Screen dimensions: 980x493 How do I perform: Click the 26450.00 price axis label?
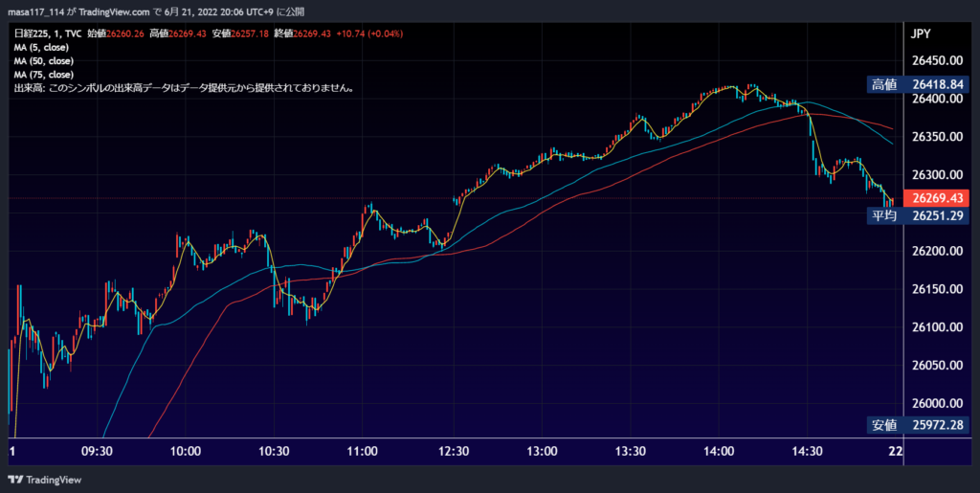pyautogui.click(x=936, y=60)
